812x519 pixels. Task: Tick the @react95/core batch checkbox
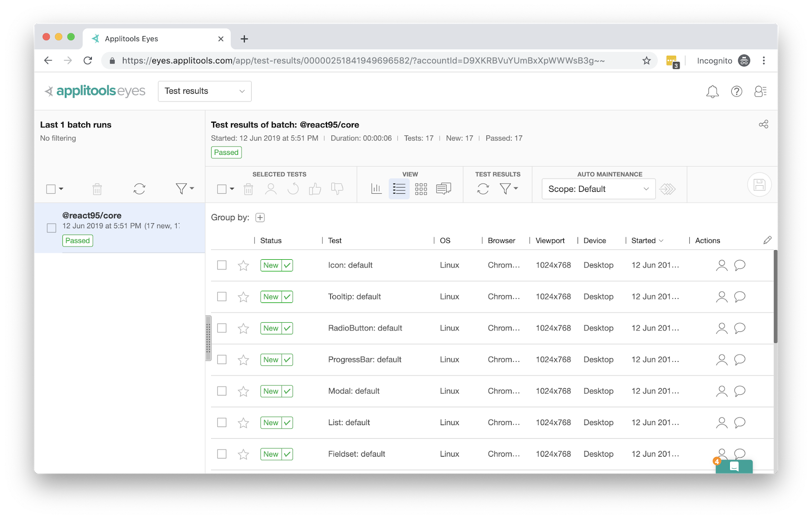[x=51, y=228]
